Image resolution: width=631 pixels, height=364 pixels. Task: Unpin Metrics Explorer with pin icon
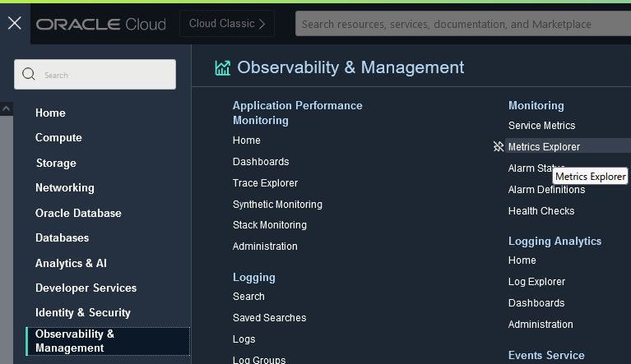pos(499,146)
